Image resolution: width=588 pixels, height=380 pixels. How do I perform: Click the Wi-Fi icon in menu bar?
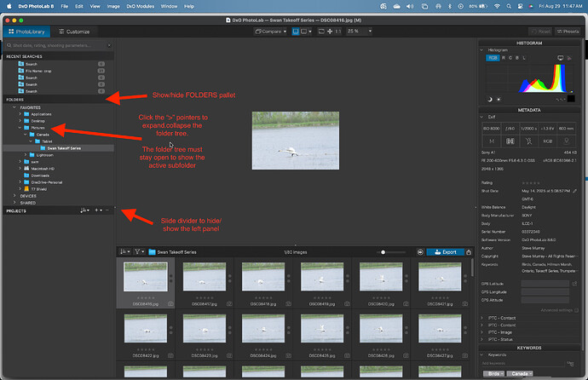coord(498,6)
